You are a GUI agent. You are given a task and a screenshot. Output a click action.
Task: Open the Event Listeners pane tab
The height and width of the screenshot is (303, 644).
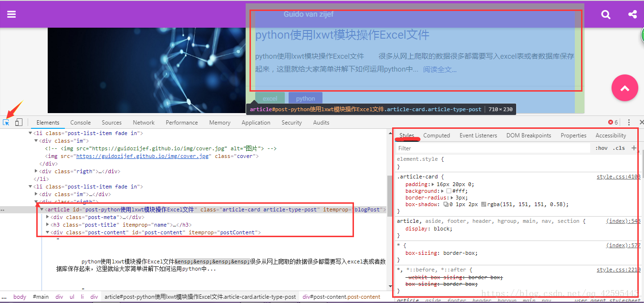coord(478,136)
